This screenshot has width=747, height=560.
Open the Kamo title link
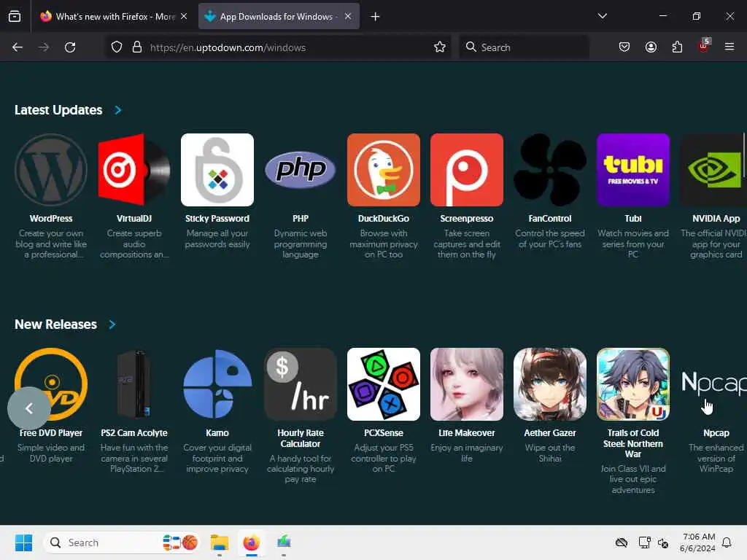(x=217, y=433)
